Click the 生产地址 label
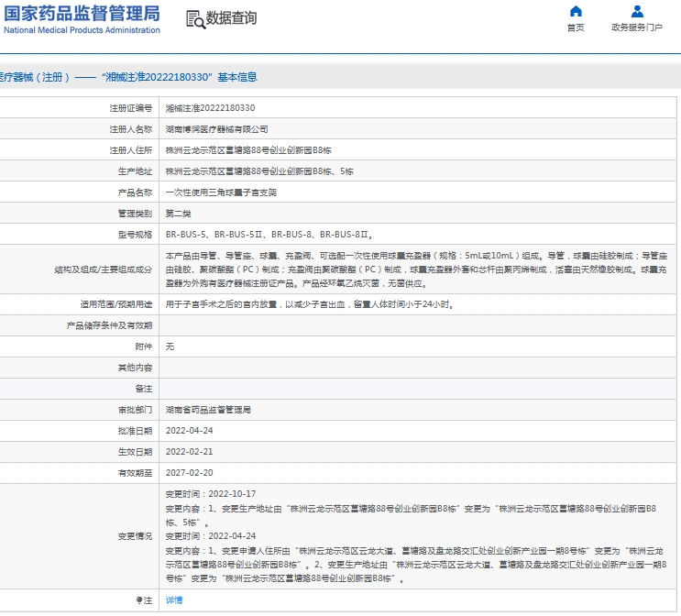 click(x=135, y=171)
